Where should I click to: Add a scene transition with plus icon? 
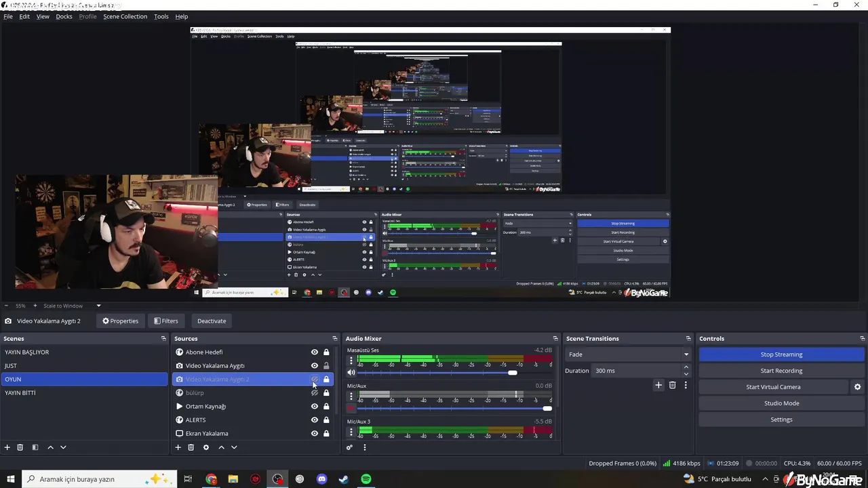tap(658, 385)
